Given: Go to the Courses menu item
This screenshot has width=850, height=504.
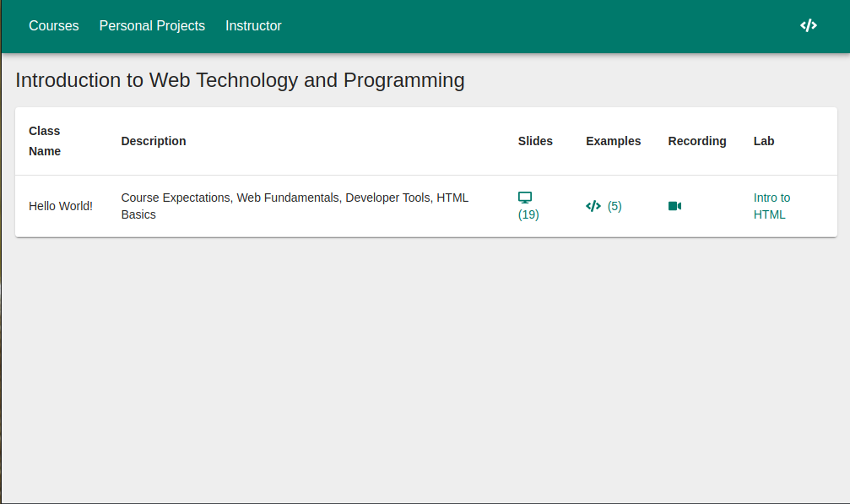Looking at the screenshot, I should click(x=54, y=26).
